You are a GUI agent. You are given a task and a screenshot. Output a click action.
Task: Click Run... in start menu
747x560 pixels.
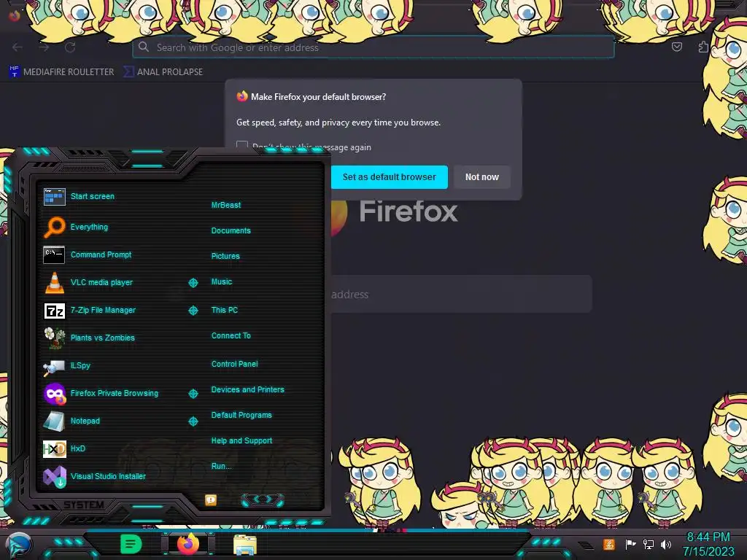pos(221,466)
